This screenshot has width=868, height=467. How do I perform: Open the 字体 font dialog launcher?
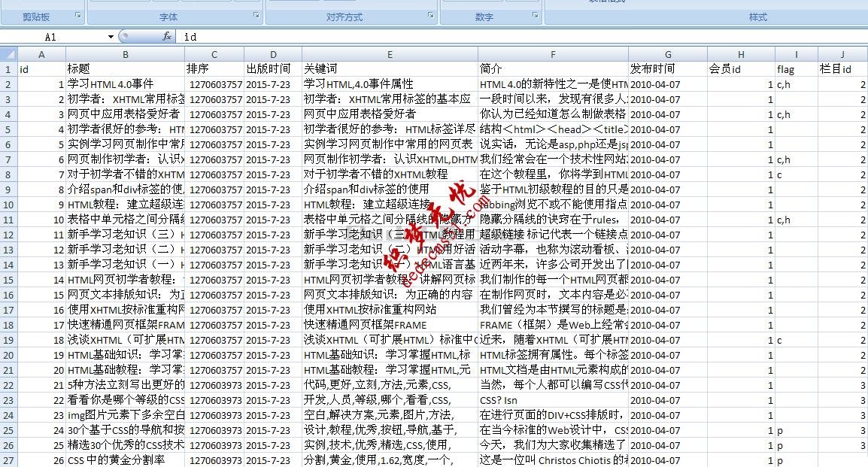[x=256, y=16]
